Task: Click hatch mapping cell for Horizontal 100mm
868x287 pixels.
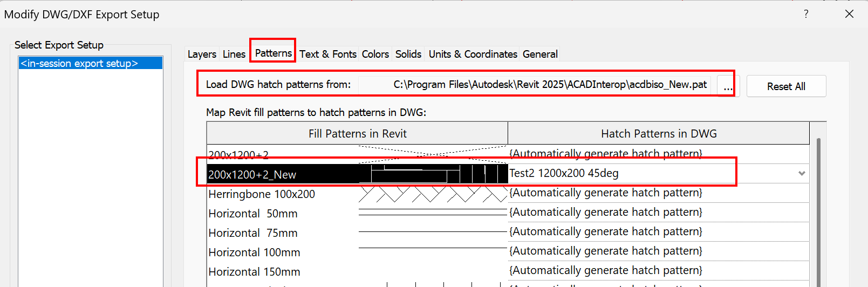Action: [x=658, y=251]
